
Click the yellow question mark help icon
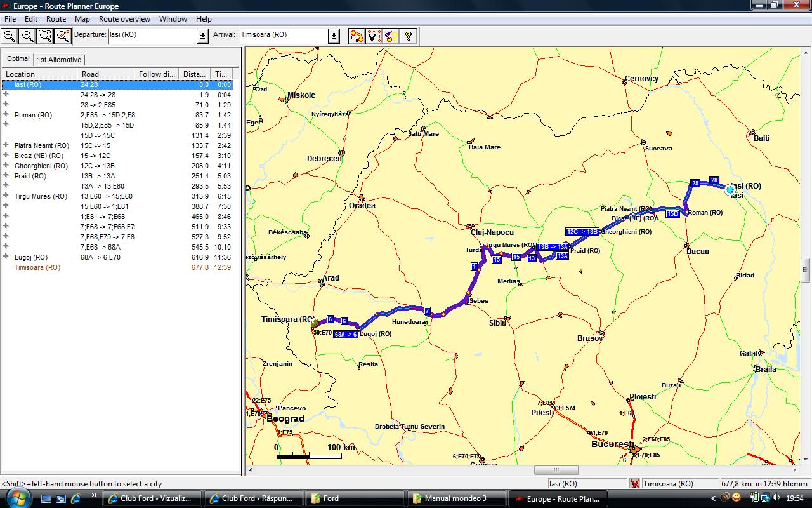pos(409,36)
